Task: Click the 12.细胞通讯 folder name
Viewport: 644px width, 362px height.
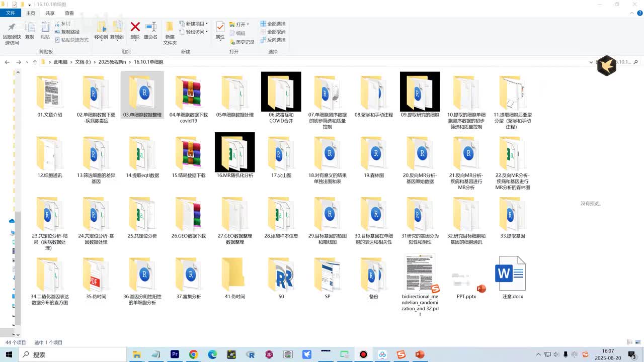Action: point(50,175)
